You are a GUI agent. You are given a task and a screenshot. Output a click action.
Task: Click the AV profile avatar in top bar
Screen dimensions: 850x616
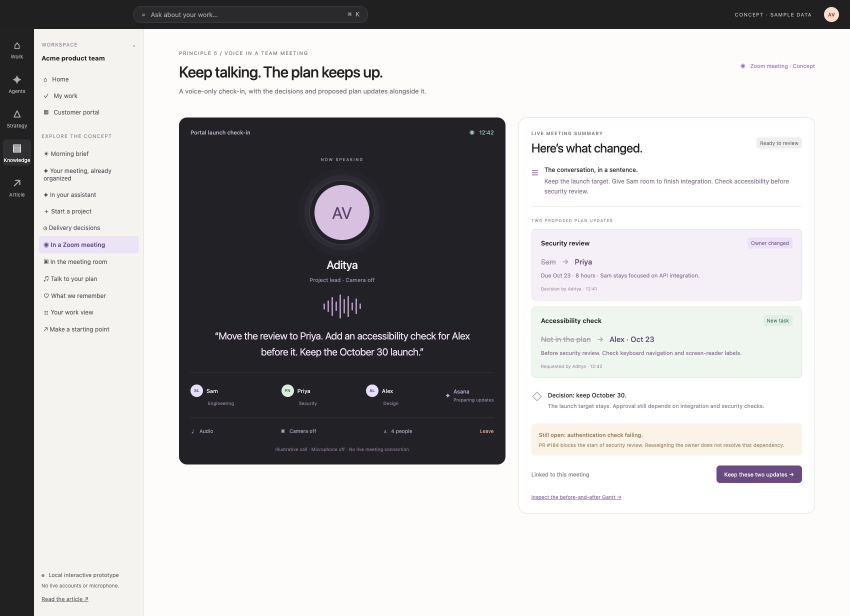831,14
